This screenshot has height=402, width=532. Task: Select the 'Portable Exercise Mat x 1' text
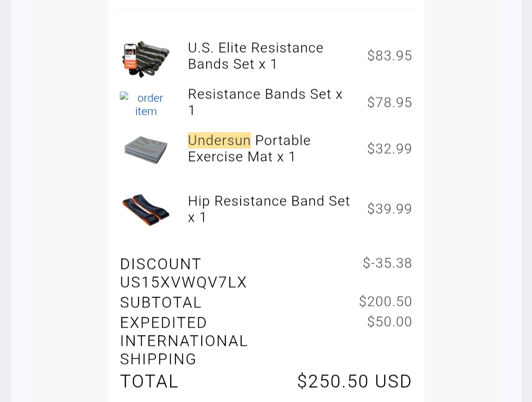(x=249, y=148)
